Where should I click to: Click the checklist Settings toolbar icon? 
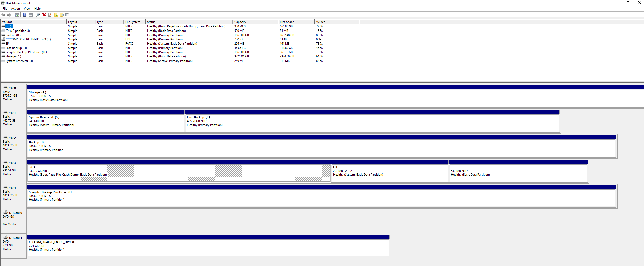[x=67, y=15]
